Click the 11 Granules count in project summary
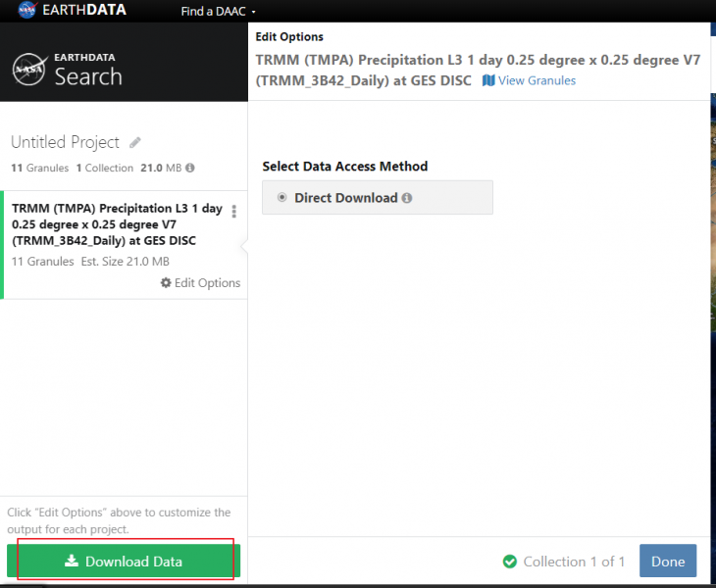This screenshot has width=716, height=588. tap(39, 168)
